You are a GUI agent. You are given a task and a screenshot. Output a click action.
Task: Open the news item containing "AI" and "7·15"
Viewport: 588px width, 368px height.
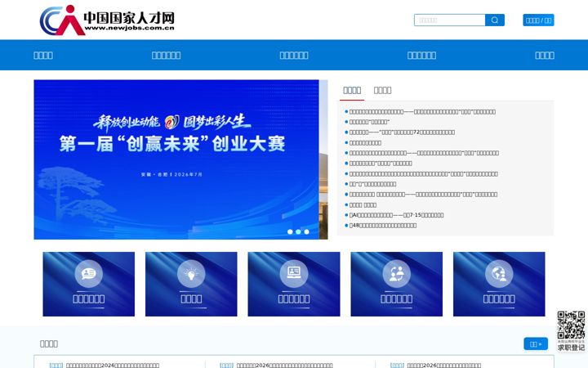[396, 215]
